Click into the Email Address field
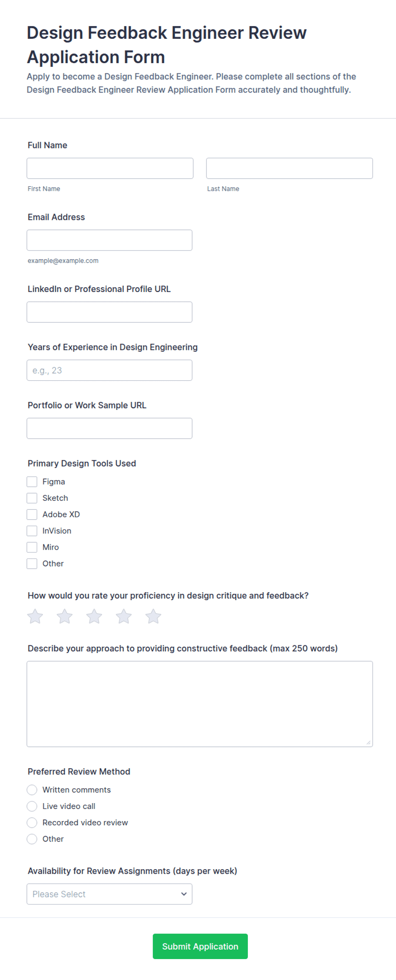Viewport: 396px width, 980px height. (x=109, y=240)
